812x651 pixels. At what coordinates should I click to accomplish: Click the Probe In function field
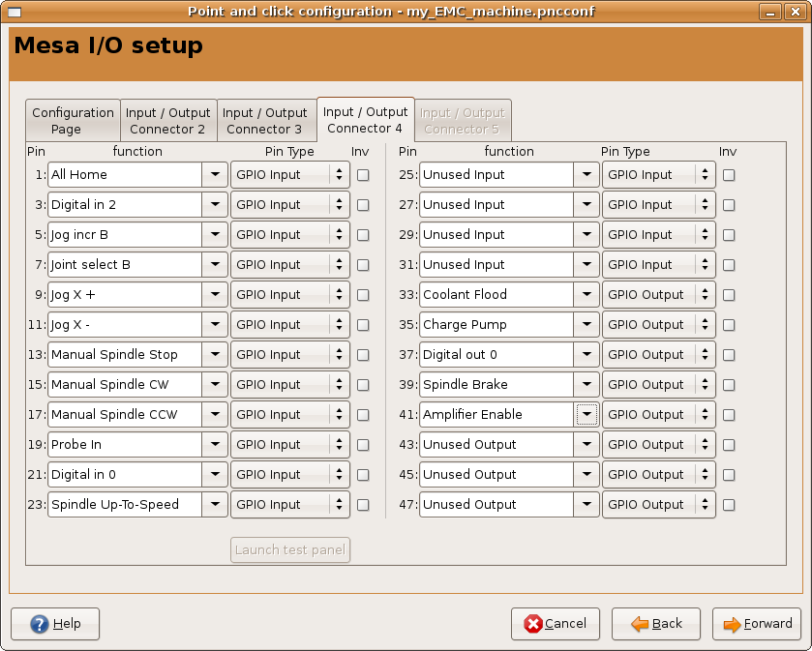[125, 445]
